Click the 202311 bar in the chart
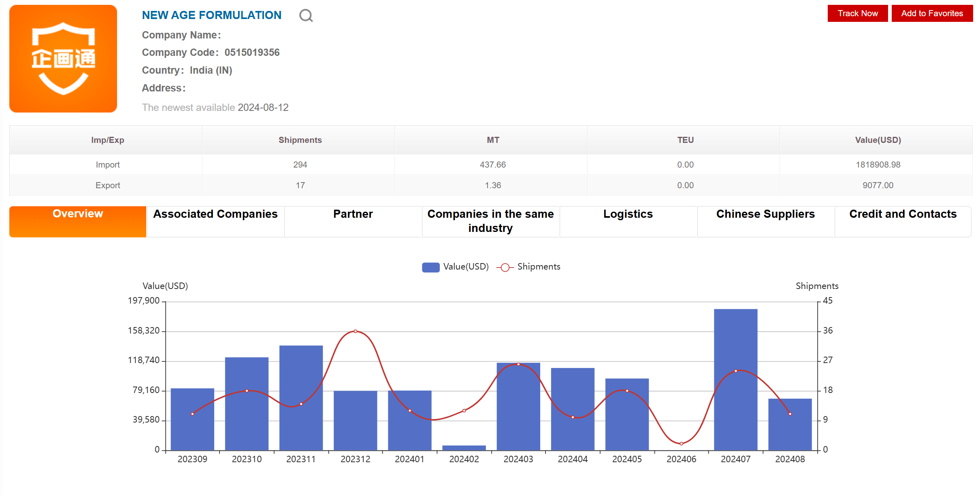 pos(301,398)
